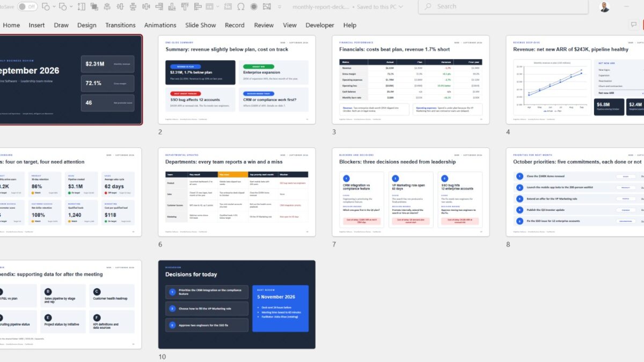Open the Home tab
The height and width of the screenshot is (362, 644).
click(x=11, y=25)
